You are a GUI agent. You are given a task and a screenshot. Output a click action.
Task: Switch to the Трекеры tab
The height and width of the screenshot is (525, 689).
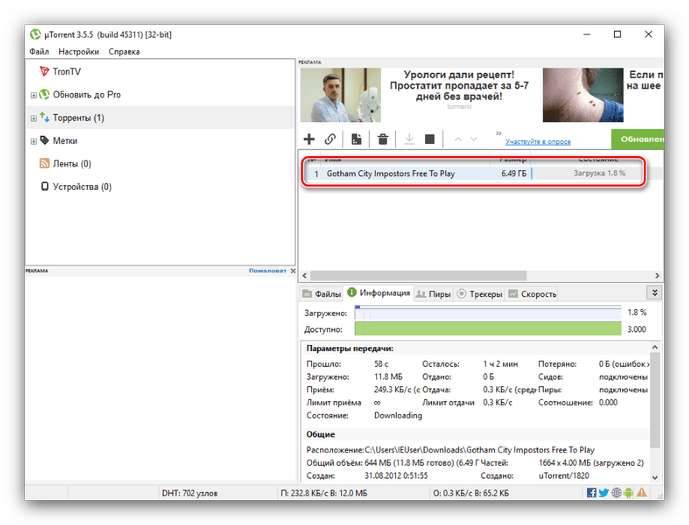480,294
